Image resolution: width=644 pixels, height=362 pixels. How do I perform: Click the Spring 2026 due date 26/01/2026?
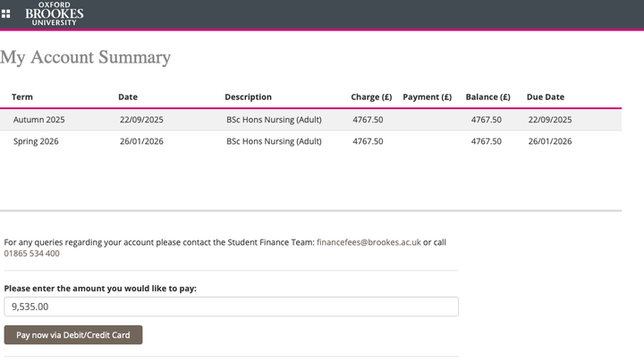(x=549, y=141)
